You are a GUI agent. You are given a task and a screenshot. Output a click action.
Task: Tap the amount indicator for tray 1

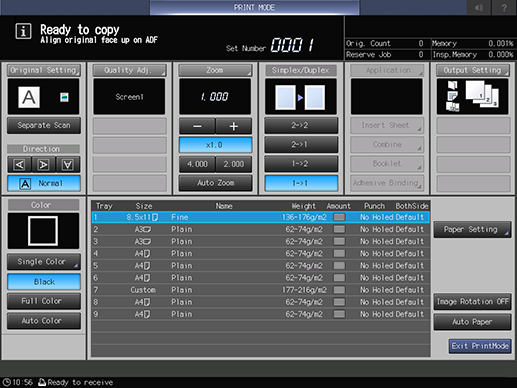(x=339, y=217)
